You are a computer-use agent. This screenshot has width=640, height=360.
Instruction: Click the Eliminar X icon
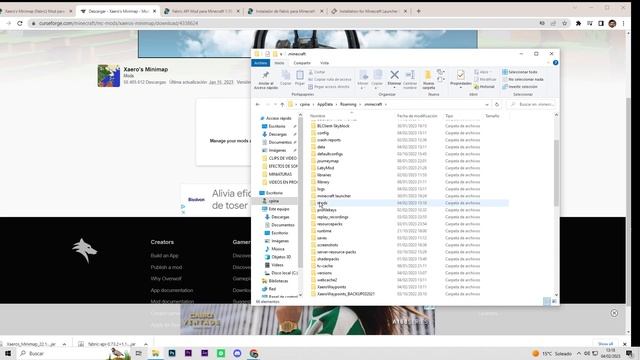(x=394, y=75)
